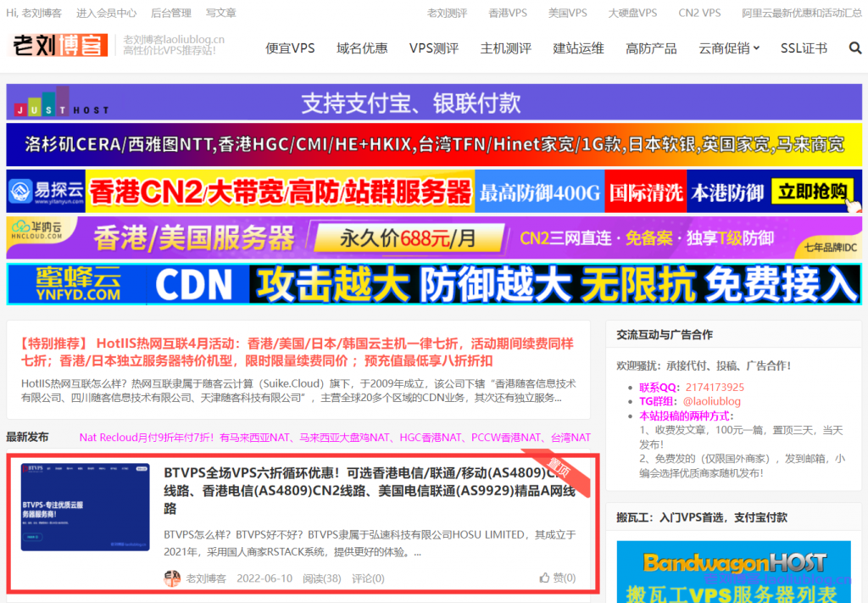Click the 立即抢购 button
The height and width of the screenshot is (603, 868).
(x=812, y=193)
